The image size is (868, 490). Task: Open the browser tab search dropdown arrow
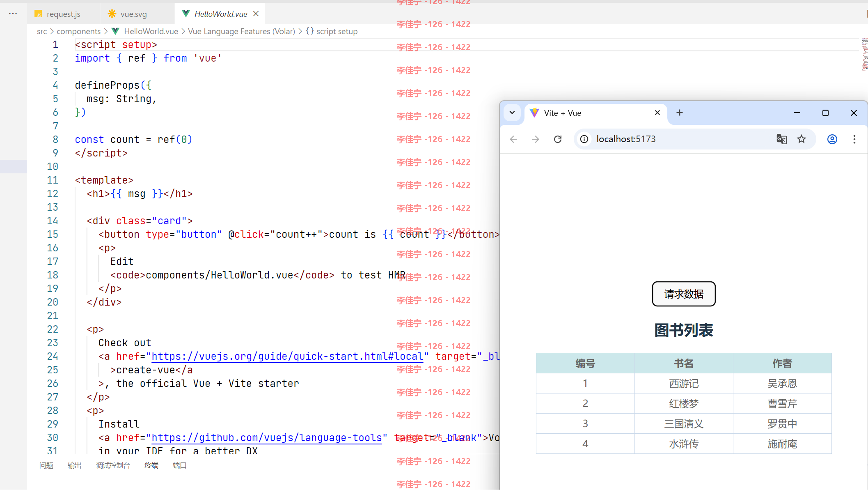tap(512, 113)
